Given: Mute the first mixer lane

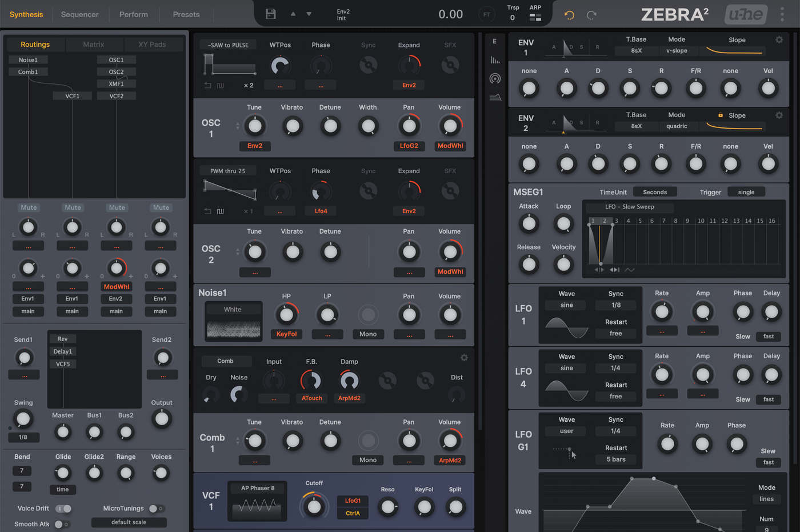Looking at the screenshot, I should pyautogui.click(x=29, y=207).
